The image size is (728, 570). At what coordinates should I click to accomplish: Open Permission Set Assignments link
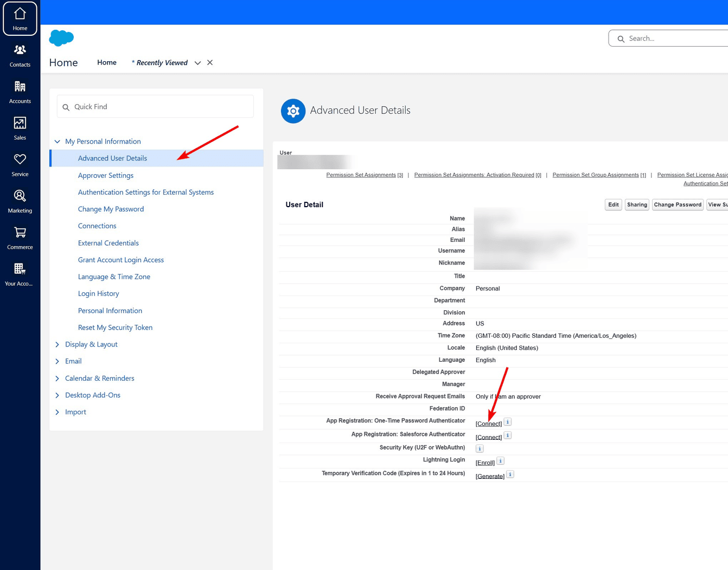361,175
